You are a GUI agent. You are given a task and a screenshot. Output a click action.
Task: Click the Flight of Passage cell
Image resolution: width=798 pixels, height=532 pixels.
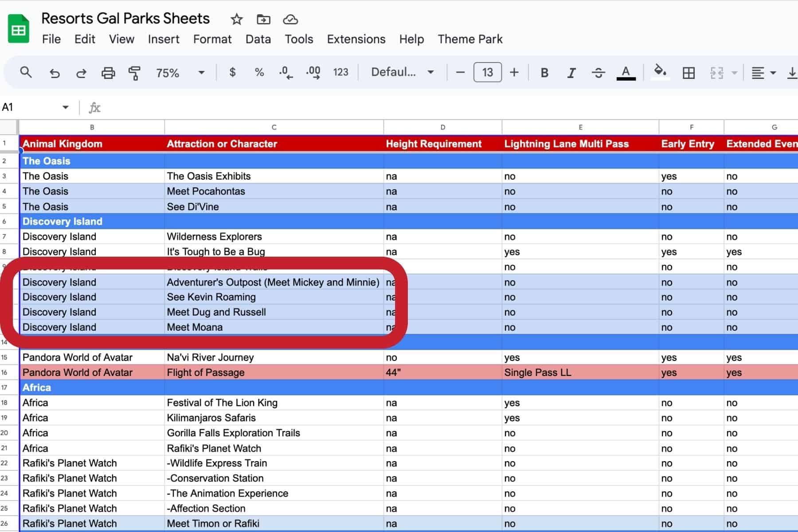(x=274, y=372)
